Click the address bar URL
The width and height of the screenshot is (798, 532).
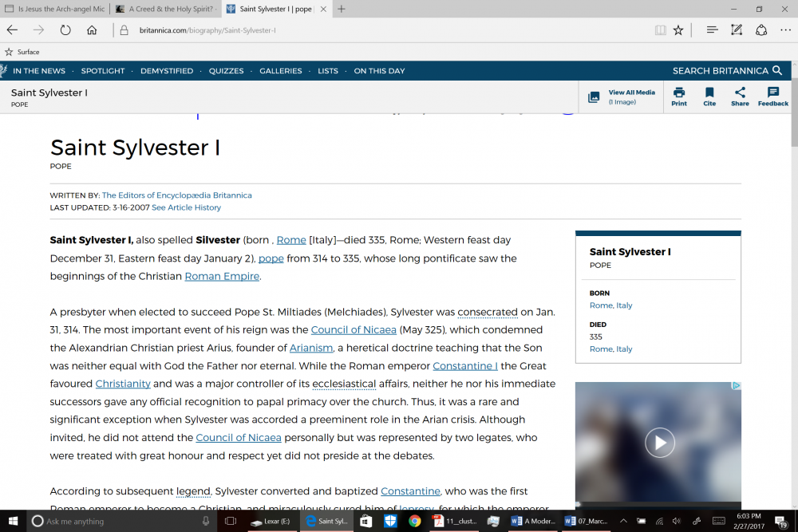pyautogui.click(x=207, y=30)
